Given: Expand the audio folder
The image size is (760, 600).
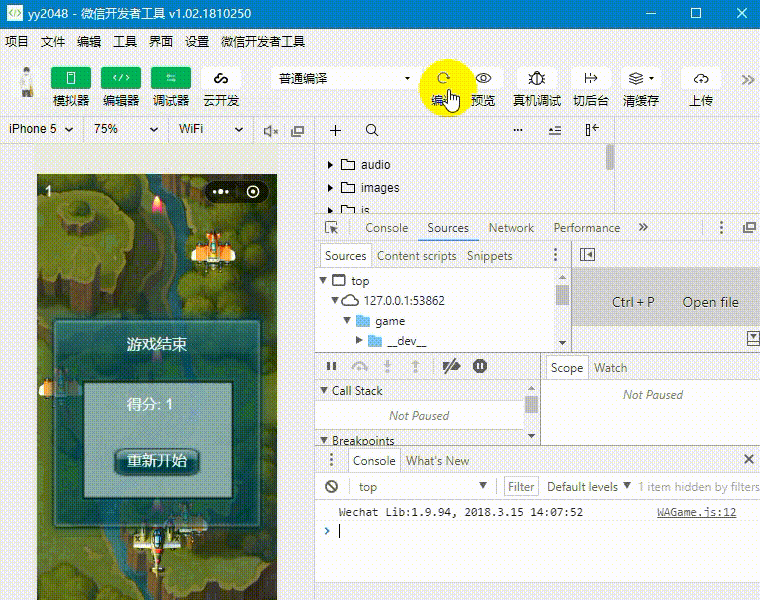Looking at the screenshot, I should point(330,165).
